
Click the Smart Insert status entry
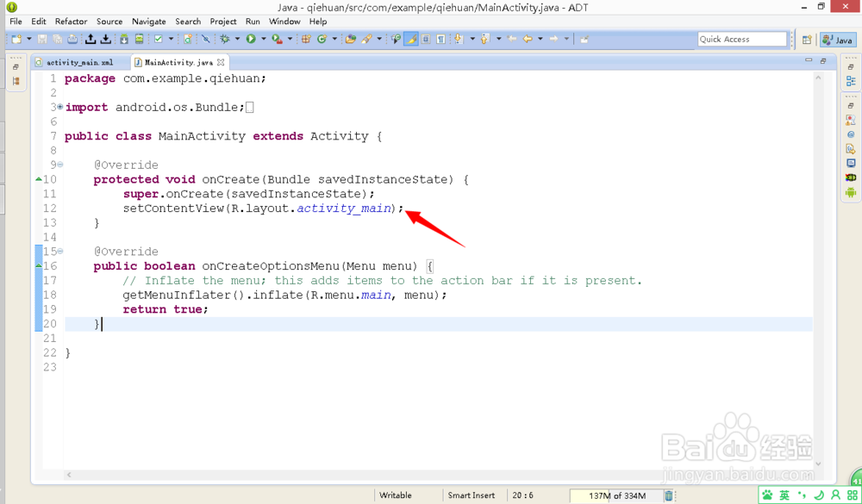pos(472,495)
